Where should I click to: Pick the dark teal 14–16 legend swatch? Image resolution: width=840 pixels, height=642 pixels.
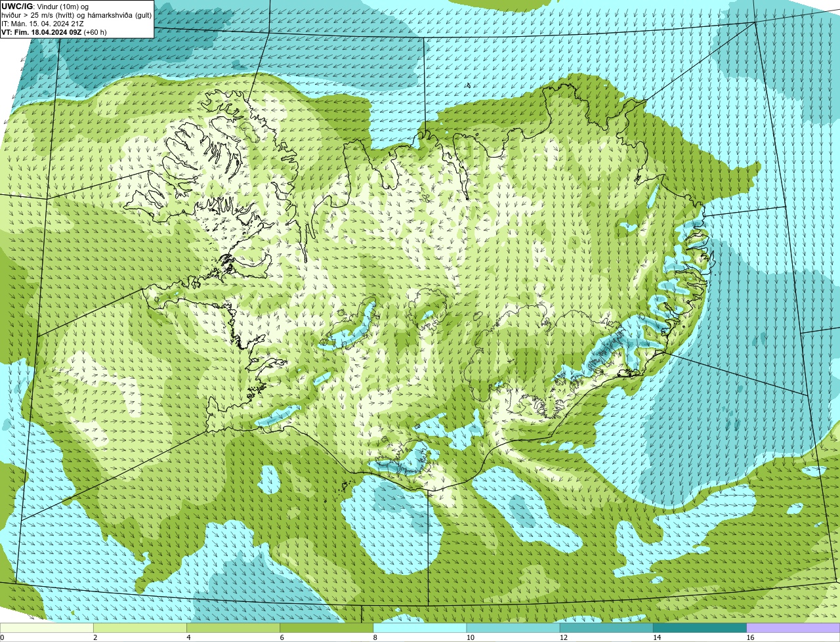click(700, 628)
